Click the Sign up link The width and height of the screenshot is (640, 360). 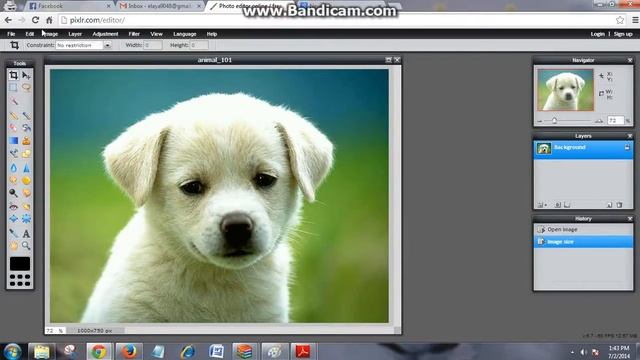pos(623,34)
